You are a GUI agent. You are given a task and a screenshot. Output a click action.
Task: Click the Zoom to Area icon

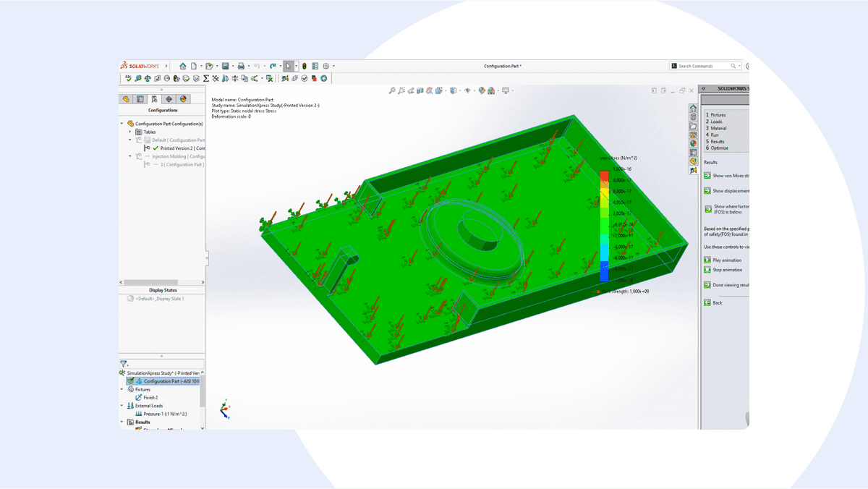(401, 90)
